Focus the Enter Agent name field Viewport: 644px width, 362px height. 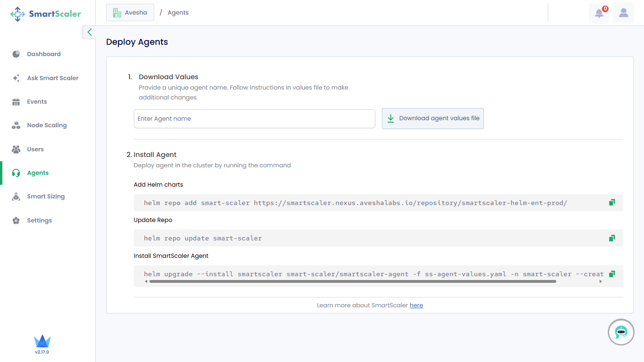point(254,119)
